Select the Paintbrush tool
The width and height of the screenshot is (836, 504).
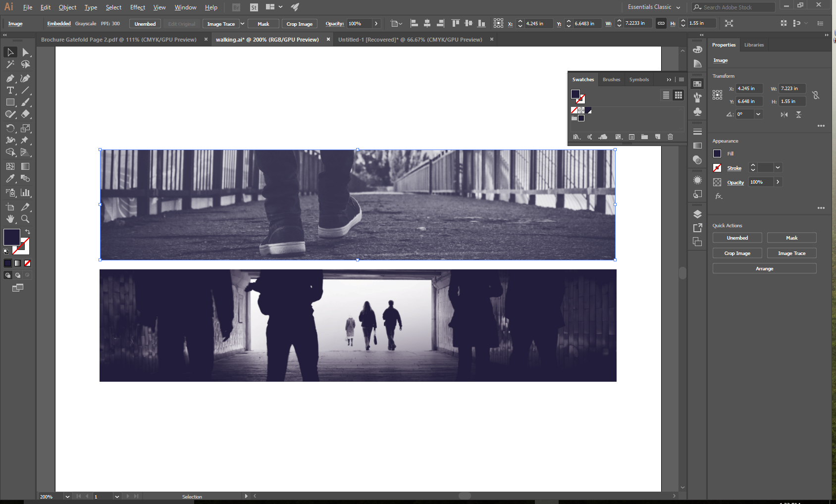[25, 102]
